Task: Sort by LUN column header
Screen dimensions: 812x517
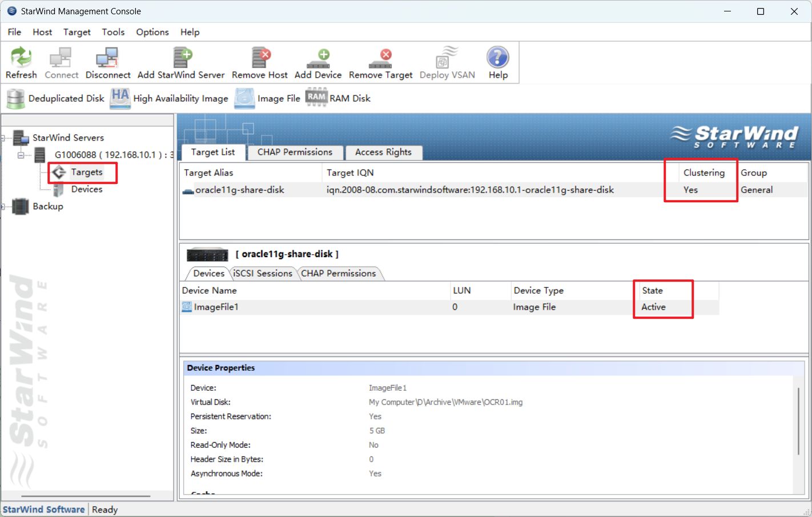Action: pyautogui.click(x=480, y=290)
